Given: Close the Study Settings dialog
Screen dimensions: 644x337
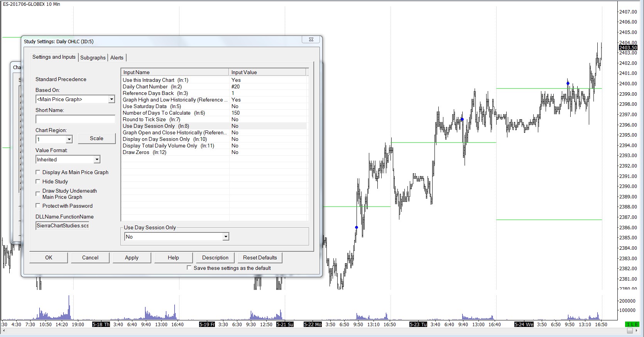Looking at the screenshot, I should coord(311,39).
